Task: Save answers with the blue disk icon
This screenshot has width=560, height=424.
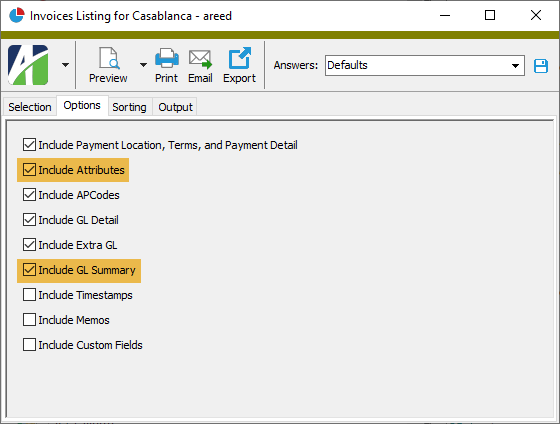Action: pyautogui.click(x=541, y=66)
